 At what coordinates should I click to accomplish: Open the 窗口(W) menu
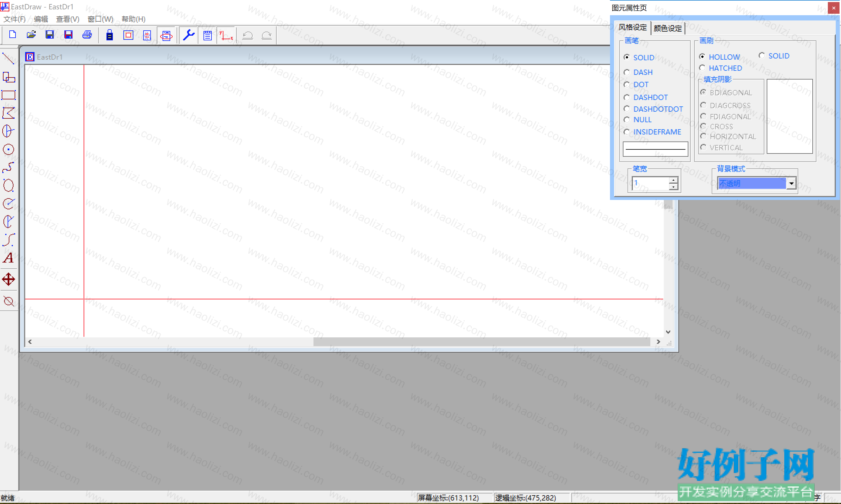[x=100, y=19]
